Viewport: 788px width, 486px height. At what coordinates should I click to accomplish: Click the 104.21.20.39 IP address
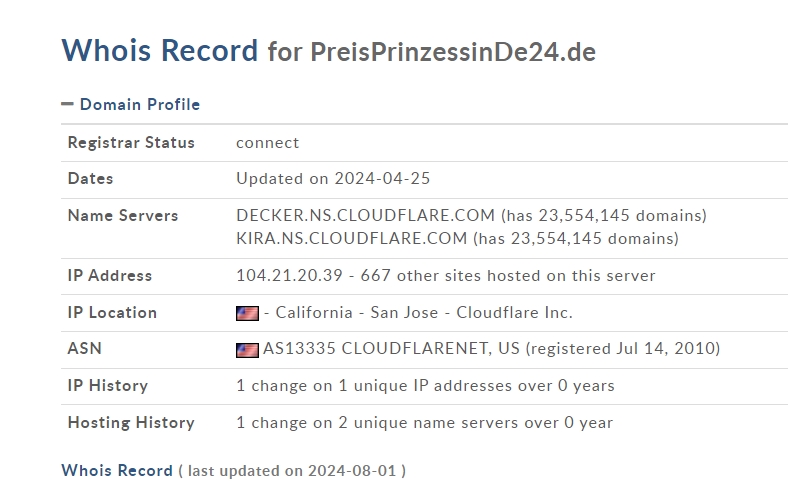coord(289,275)
